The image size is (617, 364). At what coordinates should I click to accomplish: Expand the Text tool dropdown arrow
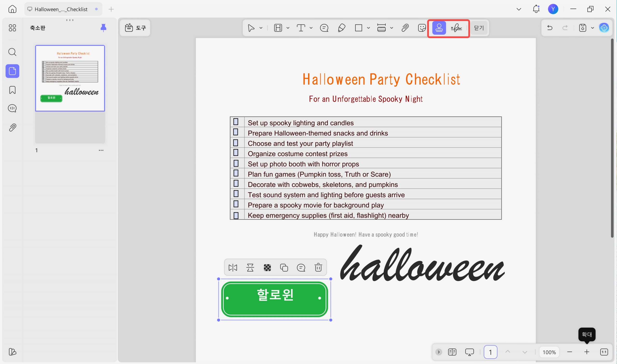pyautogui.click(x=311, y=28)
